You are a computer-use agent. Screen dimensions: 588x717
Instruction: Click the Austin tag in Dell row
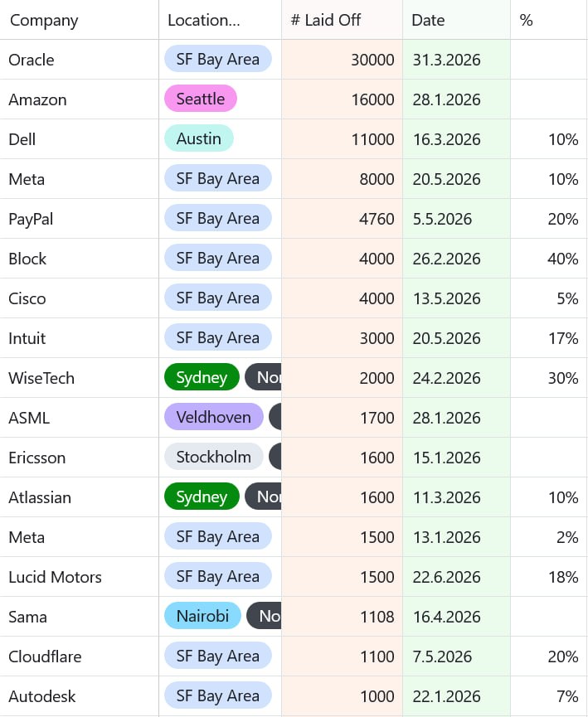click(x=198, y=138)
